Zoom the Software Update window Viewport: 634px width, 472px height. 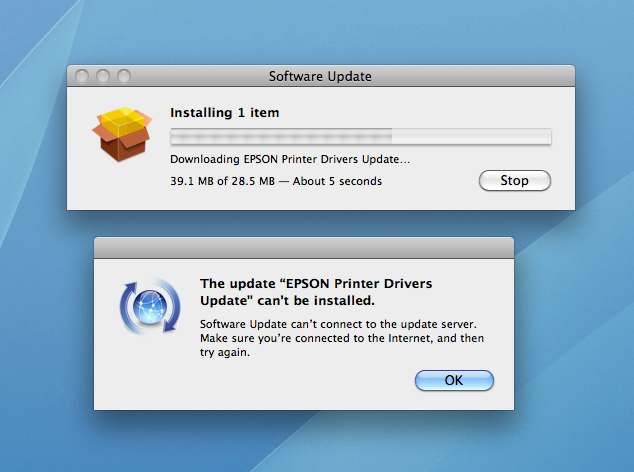click(124, 76)
